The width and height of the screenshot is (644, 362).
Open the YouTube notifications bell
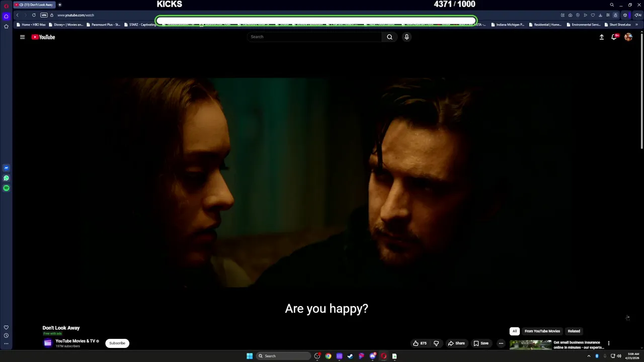614,37
